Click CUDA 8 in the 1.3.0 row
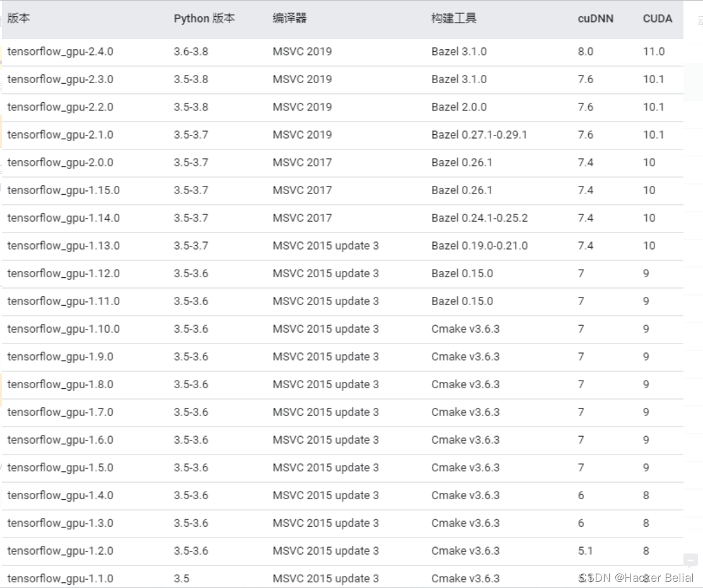 646,524
